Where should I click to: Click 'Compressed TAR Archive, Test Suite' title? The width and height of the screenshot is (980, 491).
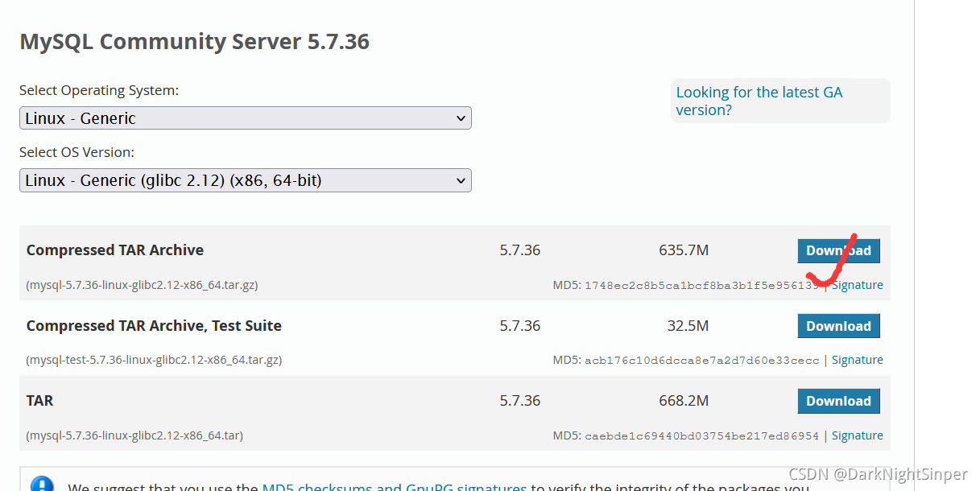(154, 326)
